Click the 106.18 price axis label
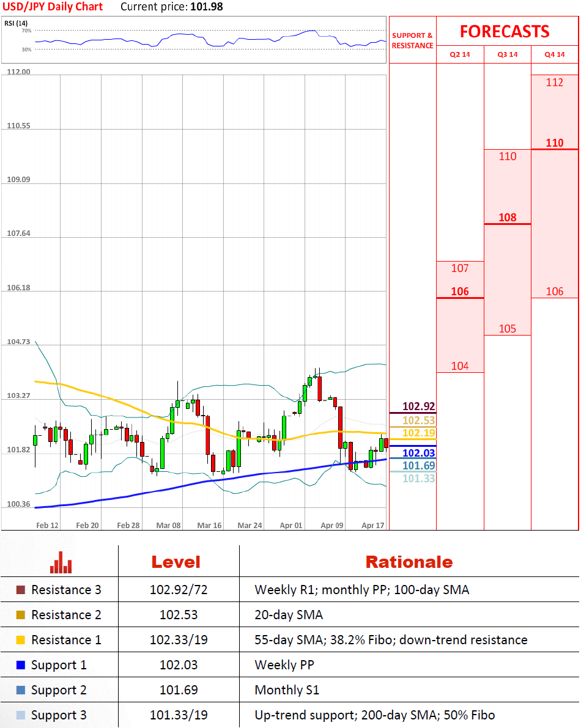This screenshot has height=728, width=581. [18, 287]
